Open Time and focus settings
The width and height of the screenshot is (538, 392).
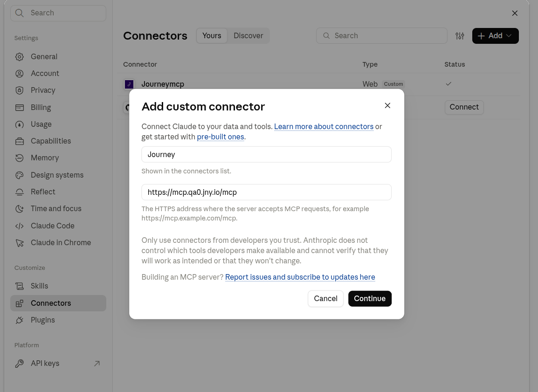click(x=58, y=208)
